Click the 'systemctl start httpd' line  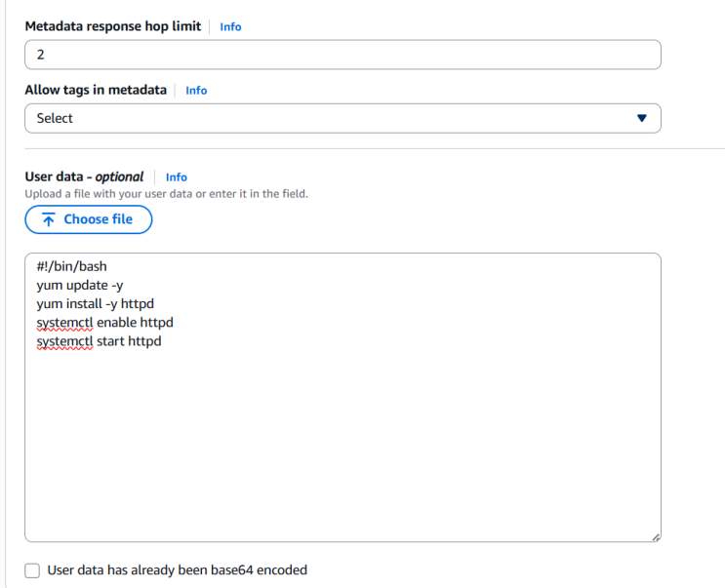(99, 341)
